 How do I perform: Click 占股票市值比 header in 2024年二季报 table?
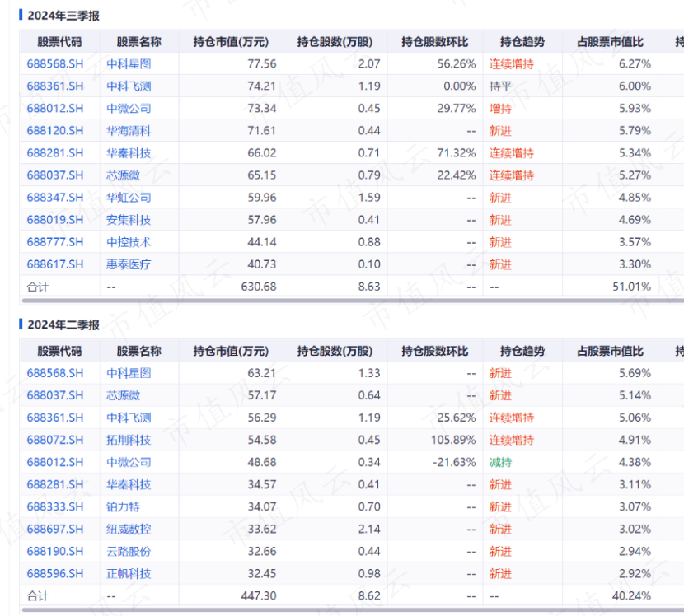(610, 351)
